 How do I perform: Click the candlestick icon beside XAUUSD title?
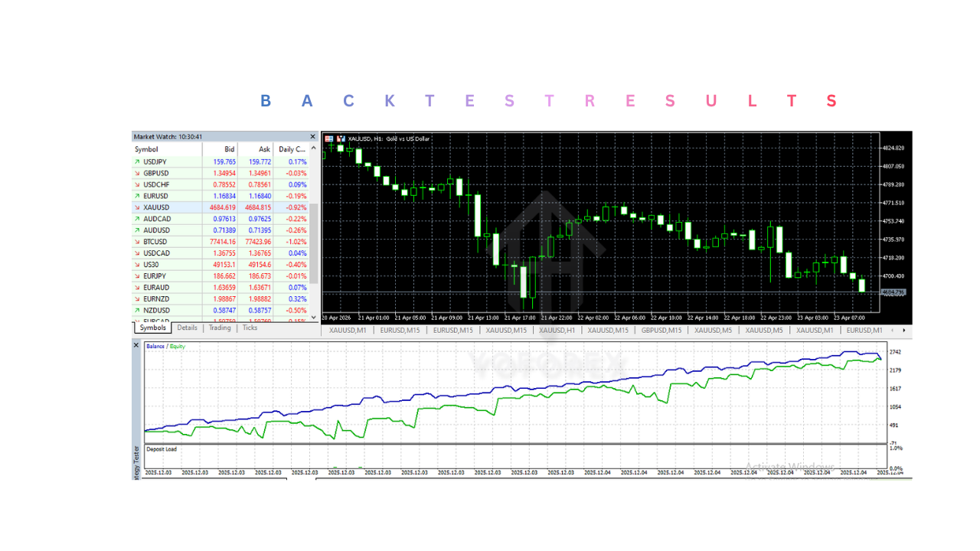[x=341, y=139]
